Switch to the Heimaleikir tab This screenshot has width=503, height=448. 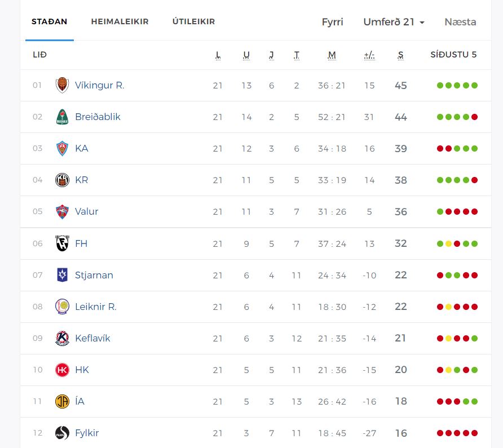point(120,21)
